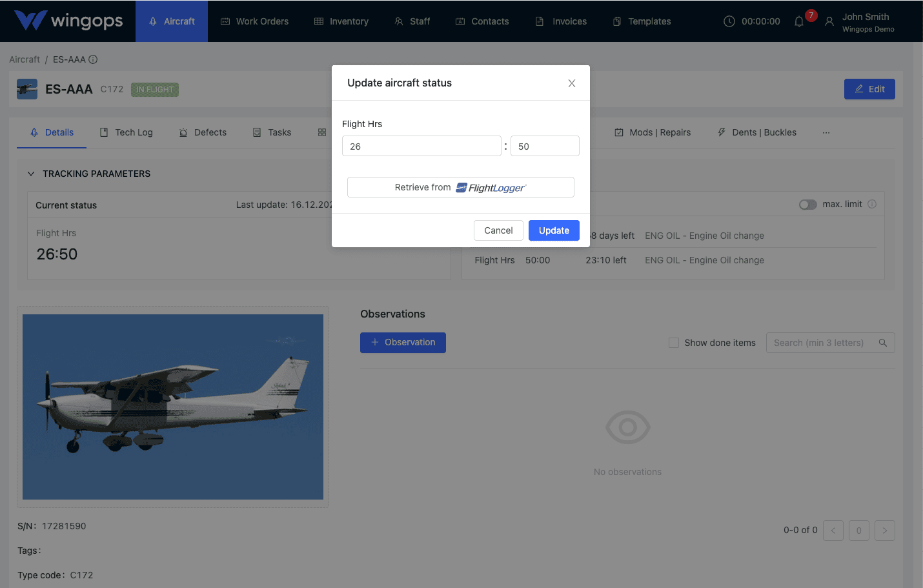
Task: Open the more tabs ellipsis menu
Action: pos(826,132)
